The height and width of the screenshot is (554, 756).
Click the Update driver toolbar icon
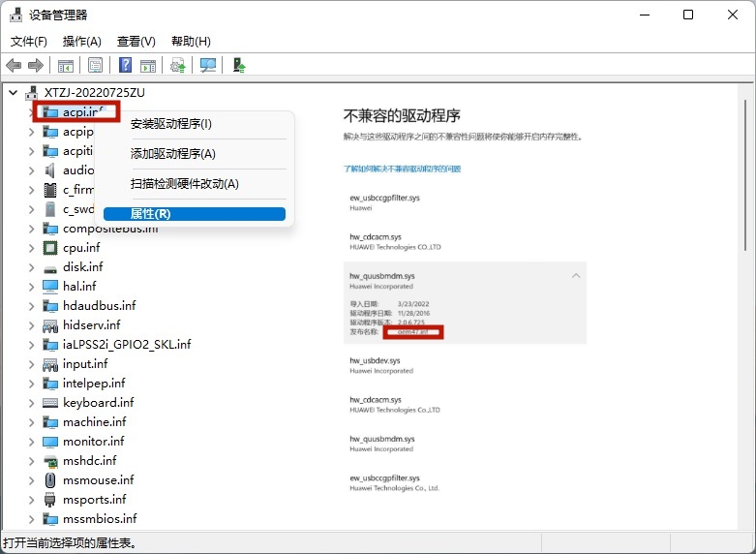point(178,65)
